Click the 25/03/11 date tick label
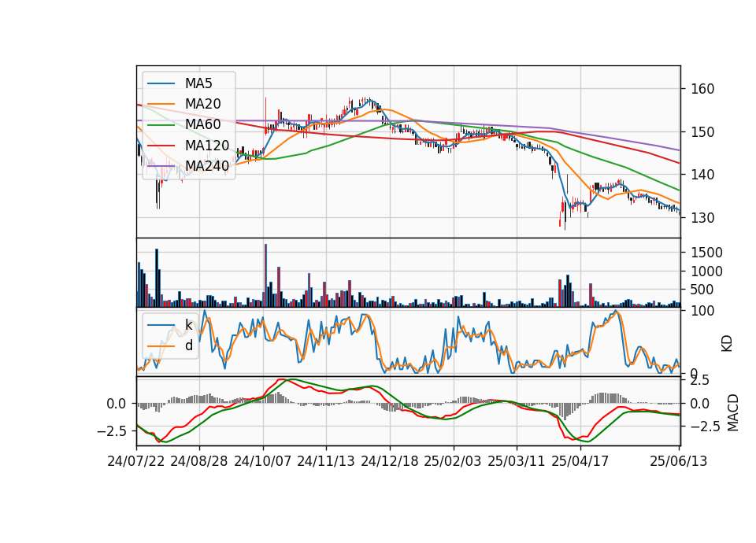The image size is (756, 543). (x=517, y=461)
